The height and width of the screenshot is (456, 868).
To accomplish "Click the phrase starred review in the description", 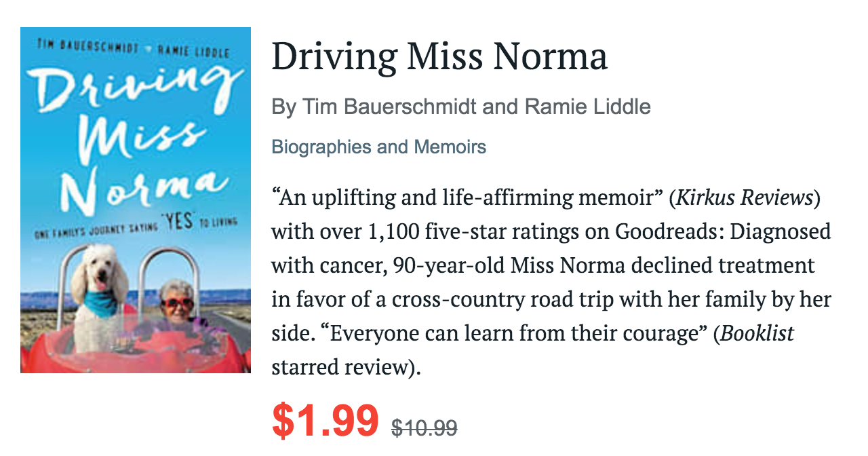I will click(x=344, y=368).
